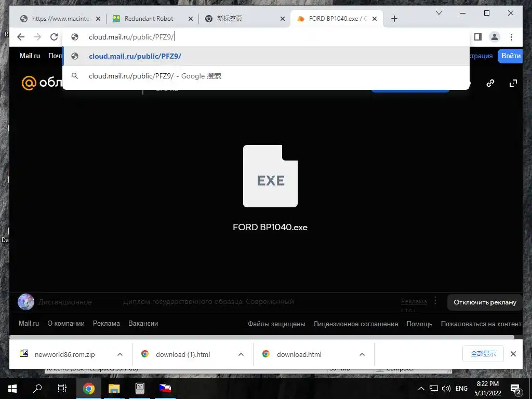Close the Redundant Robot tab
The image size is (532, 399).
191,19
